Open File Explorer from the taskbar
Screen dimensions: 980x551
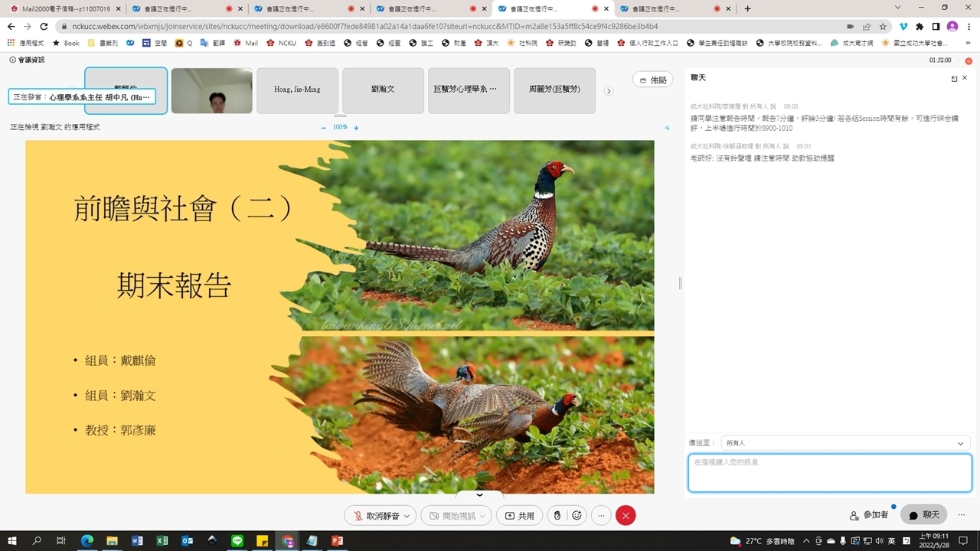(112, 540)
